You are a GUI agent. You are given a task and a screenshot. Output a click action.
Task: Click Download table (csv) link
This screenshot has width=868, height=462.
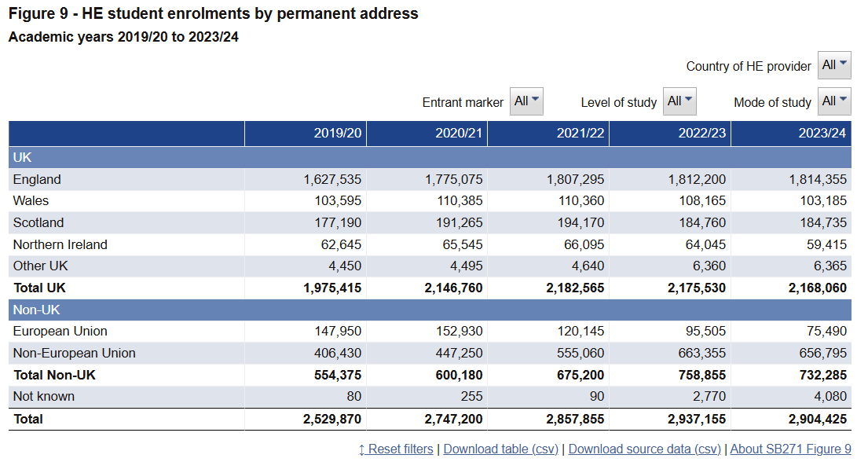pos(500,449)
